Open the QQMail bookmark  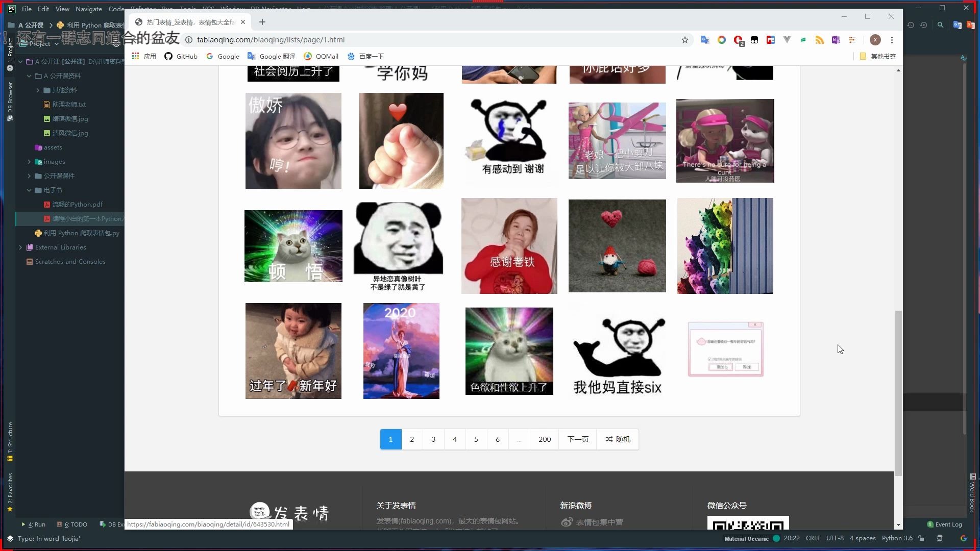(x=321, y=56)
